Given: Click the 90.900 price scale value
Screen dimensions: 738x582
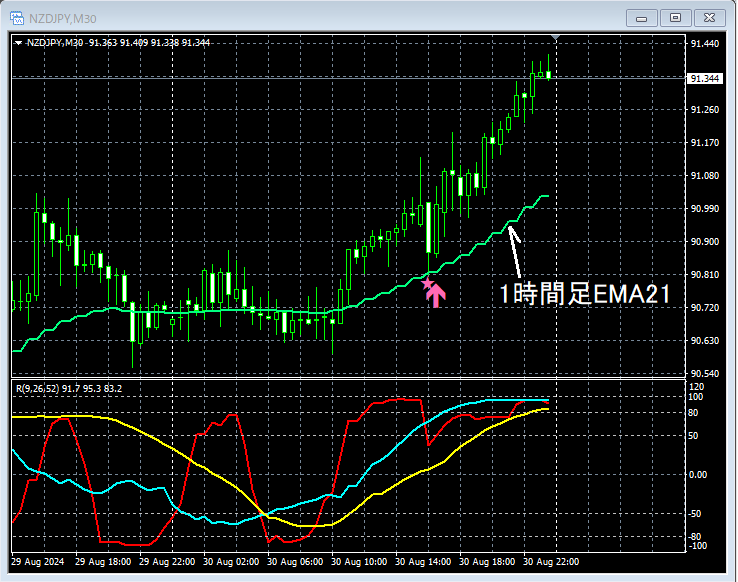Looking at the screenshot, I should coord(705,241).
